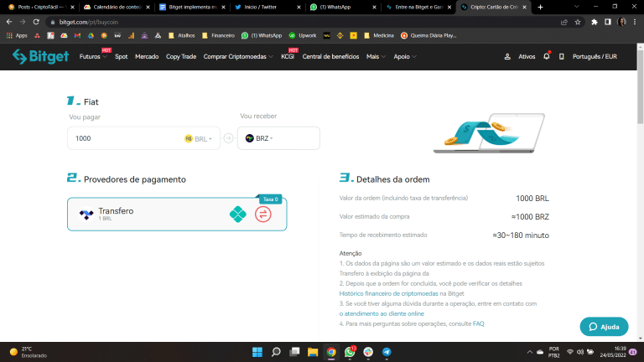The width and height of the screenshot is (644, 362).
Task: Open File Explorer from taskbar
Action: tap(313, 352)
